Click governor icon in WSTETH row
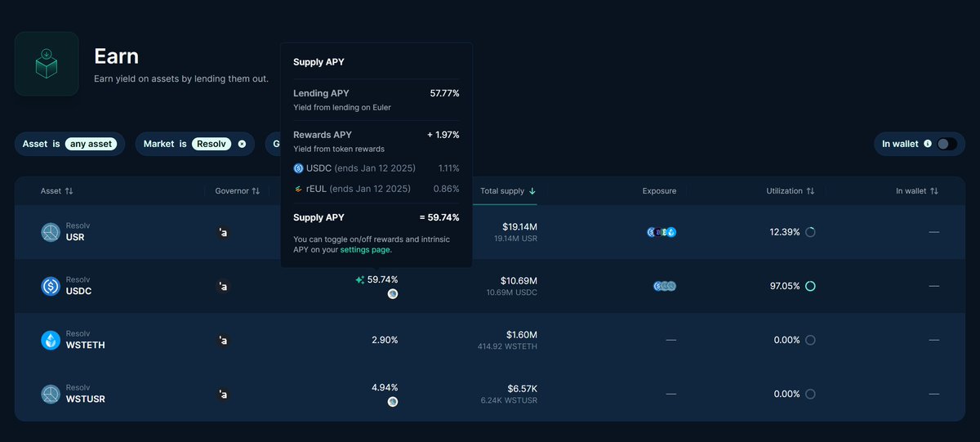The height and width of the screenshot is (442, 980). 223,340
